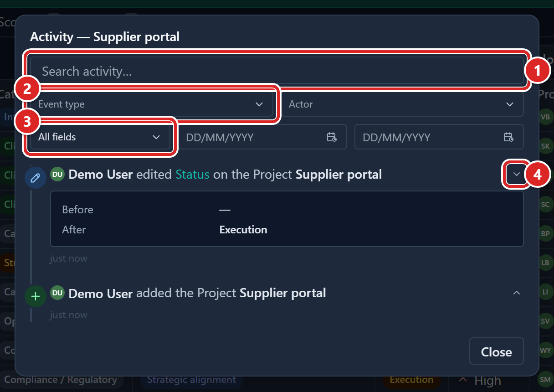This screenshot has height=392, width=554.
Task: Click the SM avatar in background column
Action: (545, 379)
